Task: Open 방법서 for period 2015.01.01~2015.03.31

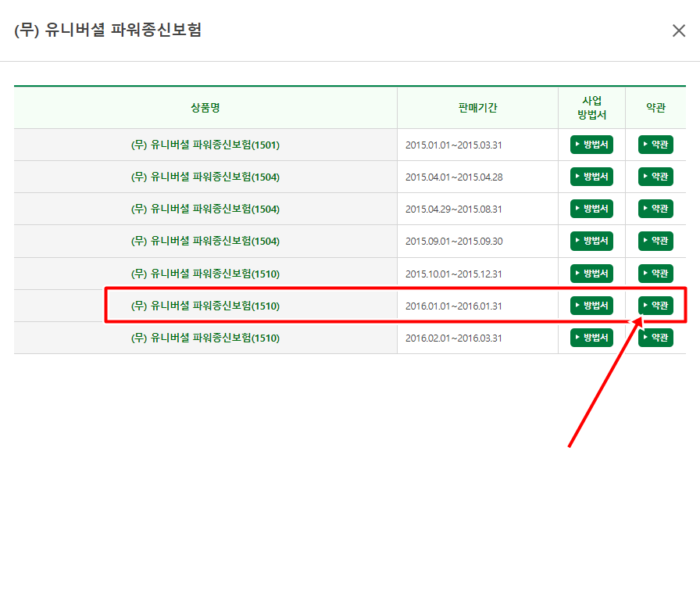Action: [591, 145]
